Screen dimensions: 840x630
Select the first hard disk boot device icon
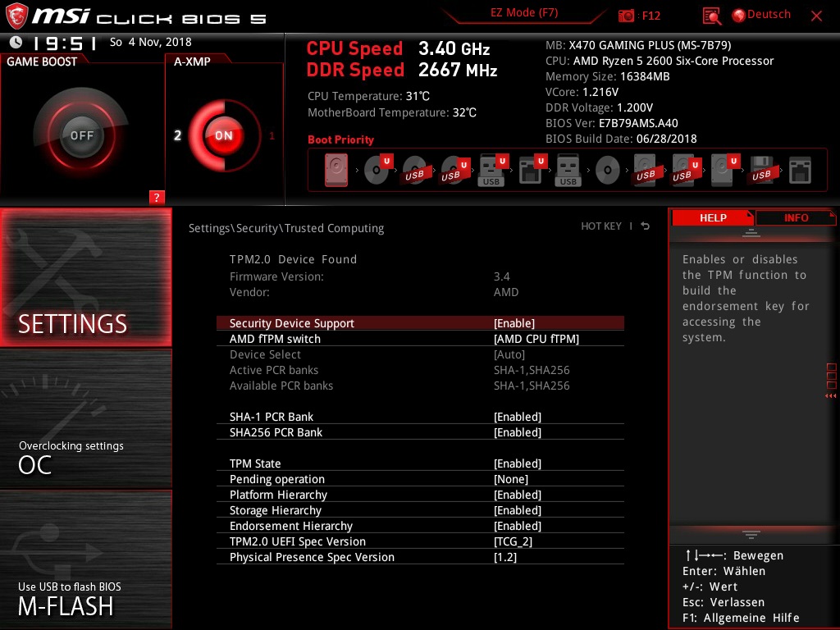coord(336,171)
